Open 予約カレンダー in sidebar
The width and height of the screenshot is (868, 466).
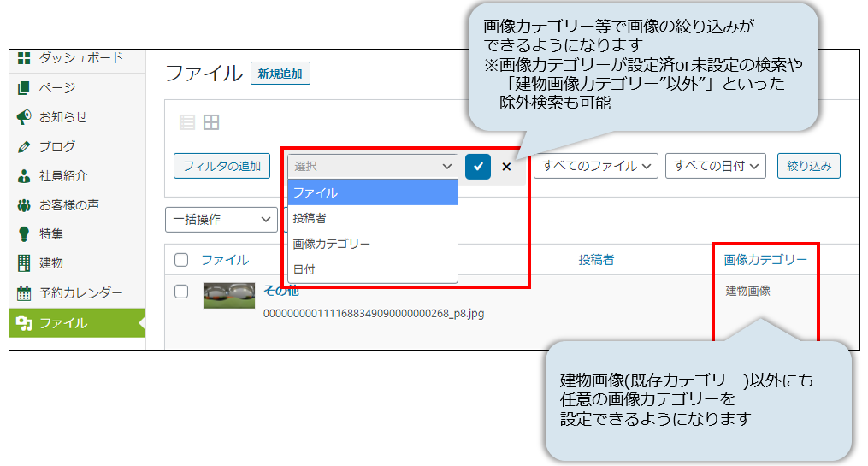pos(80,292)
